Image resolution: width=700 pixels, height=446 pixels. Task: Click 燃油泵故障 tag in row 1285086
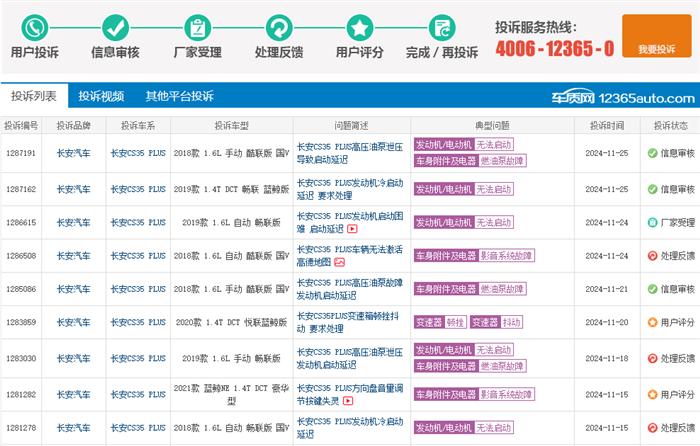coord(502,289)
